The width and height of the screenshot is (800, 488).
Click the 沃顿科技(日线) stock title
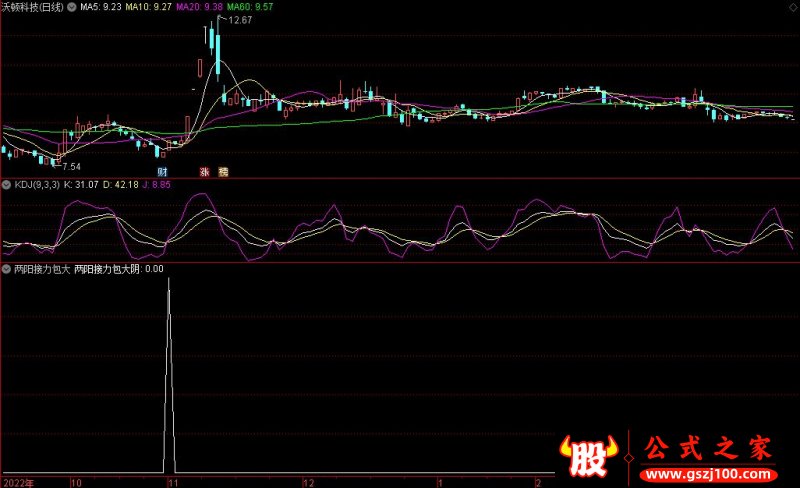(32, 7)
